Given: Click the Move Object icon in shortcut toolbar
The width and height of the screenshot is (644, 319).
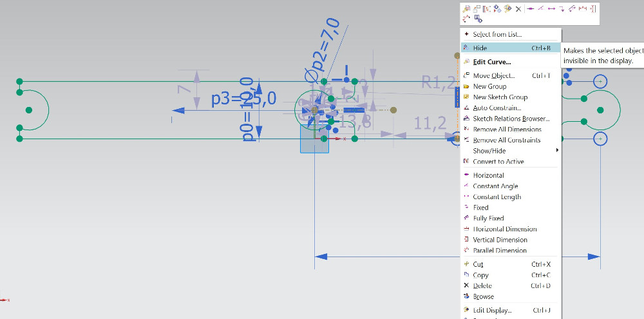Looking at the screenshot, I should (477, 8).
